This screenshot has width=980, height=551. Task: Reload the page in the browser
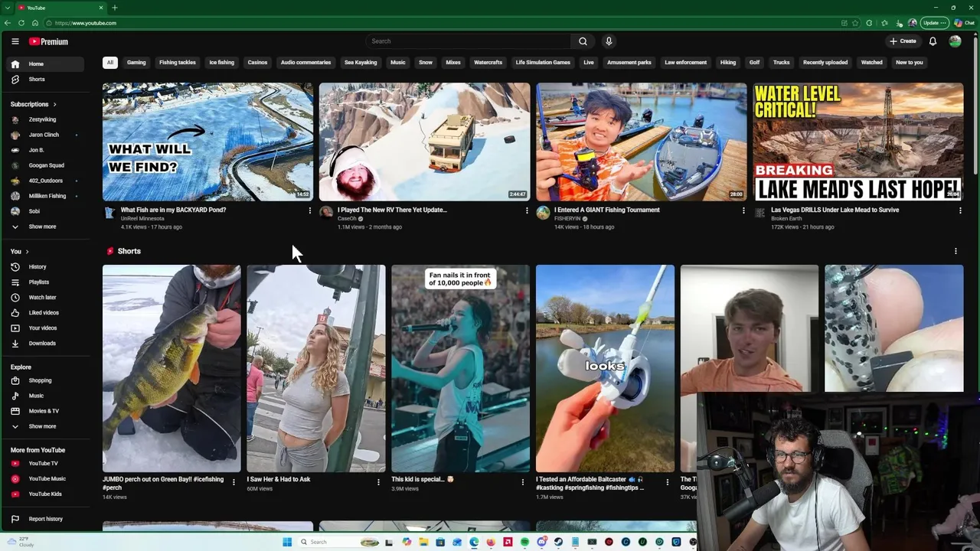pos(21,23)
